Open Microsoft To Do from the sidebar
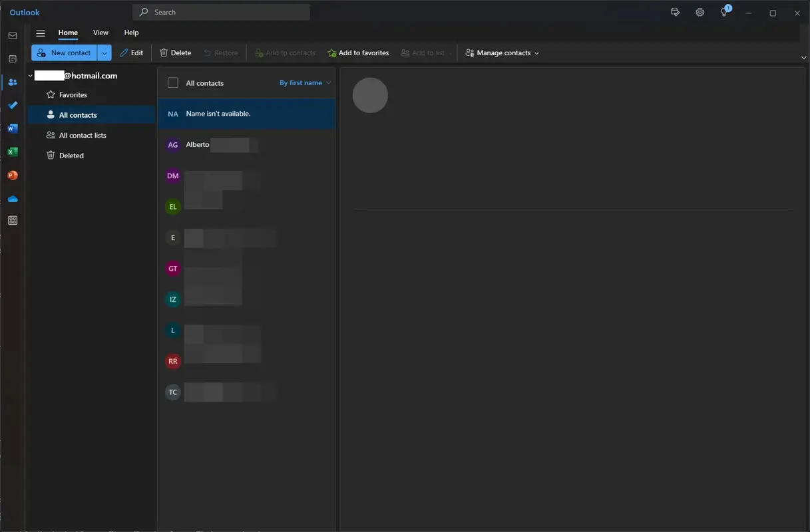Screen dimensions: 810x532 12,105
